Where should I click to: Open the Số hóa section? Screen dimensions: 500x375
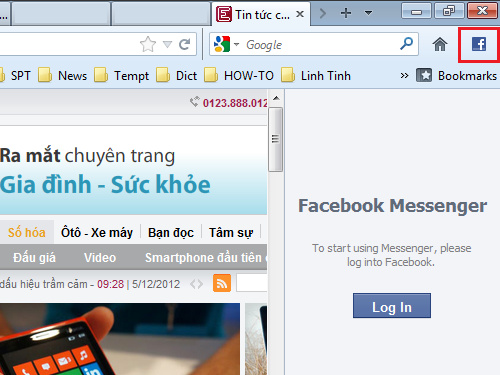tap(26, 232)
